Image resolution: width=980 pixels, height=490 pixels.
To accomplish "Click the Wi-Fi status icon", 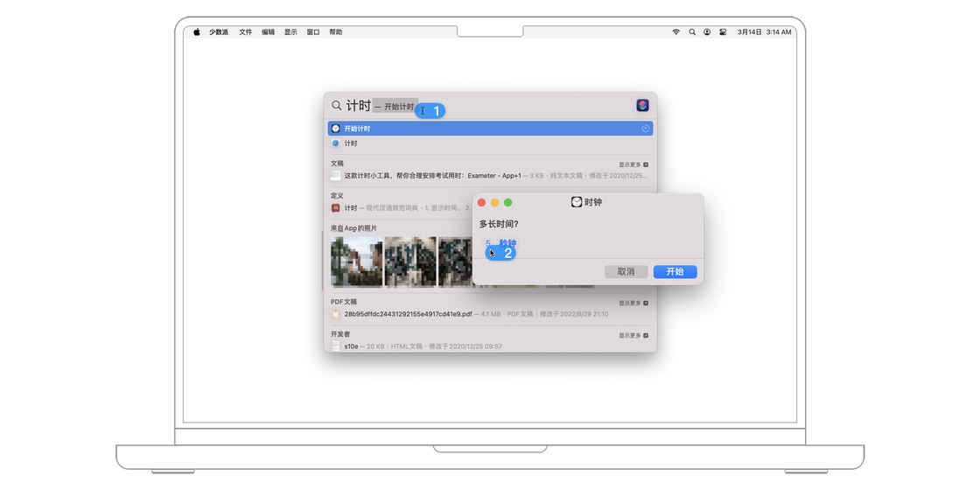I will tap(676, 31).
